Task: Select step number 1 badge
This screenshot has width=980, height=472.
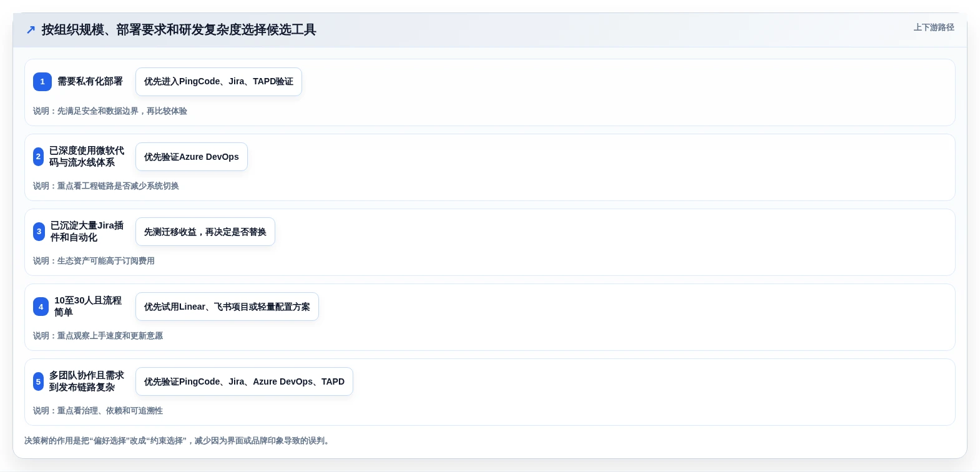Action: tap(42, 82)
